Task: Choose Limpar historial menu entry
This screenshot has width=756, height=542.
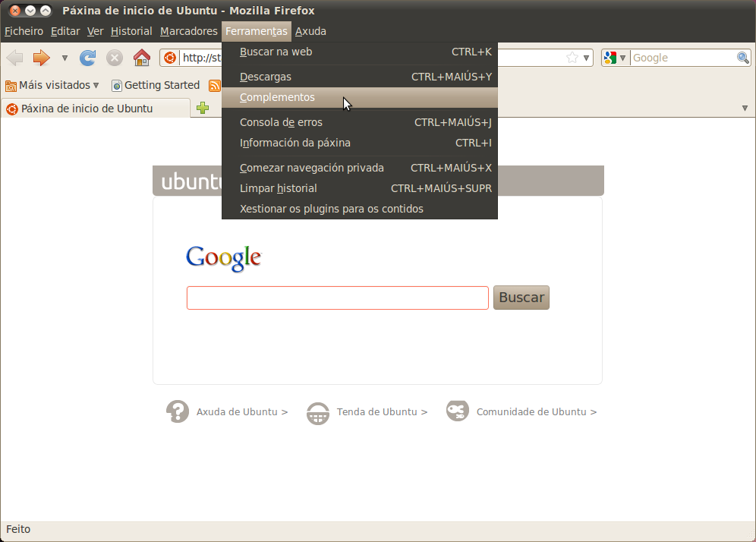Action: (360, 188)
